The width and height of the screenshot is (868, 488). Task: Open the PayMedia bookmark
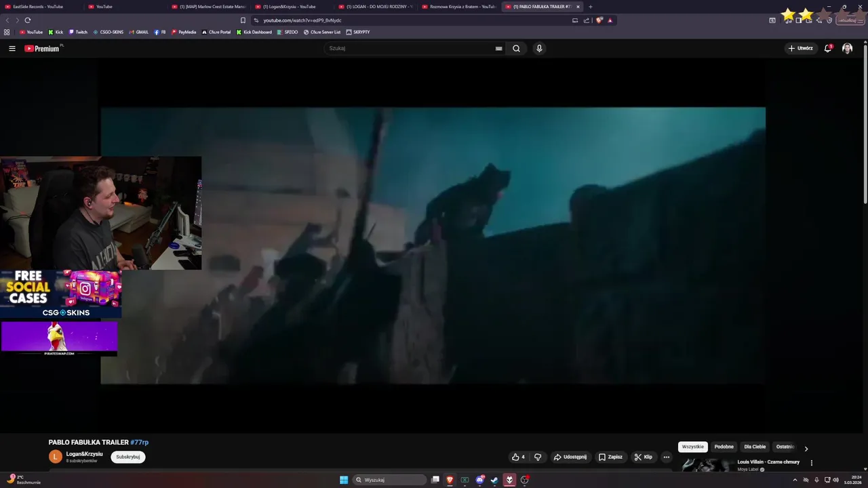point(184,32)
